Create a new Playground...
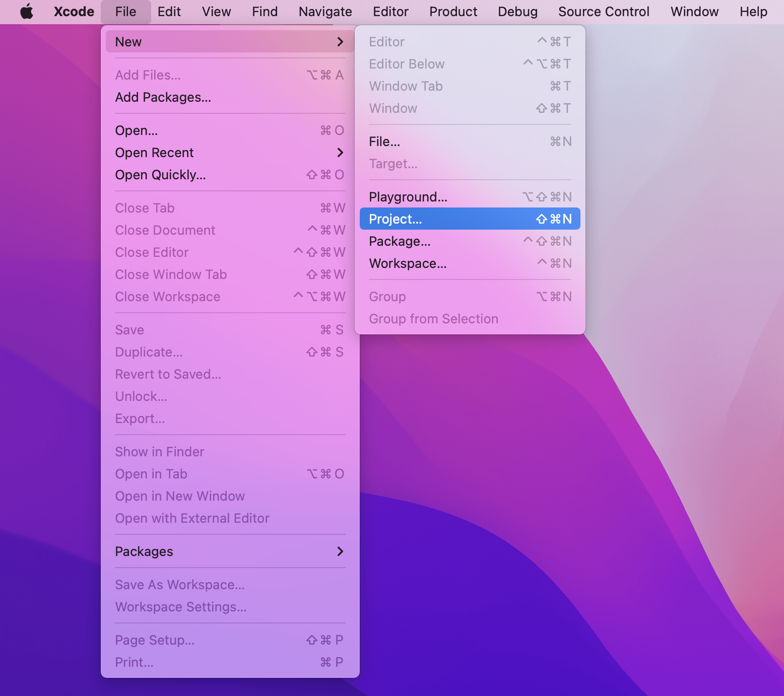Viewport: 784px width, 696px height. (470, 197)
